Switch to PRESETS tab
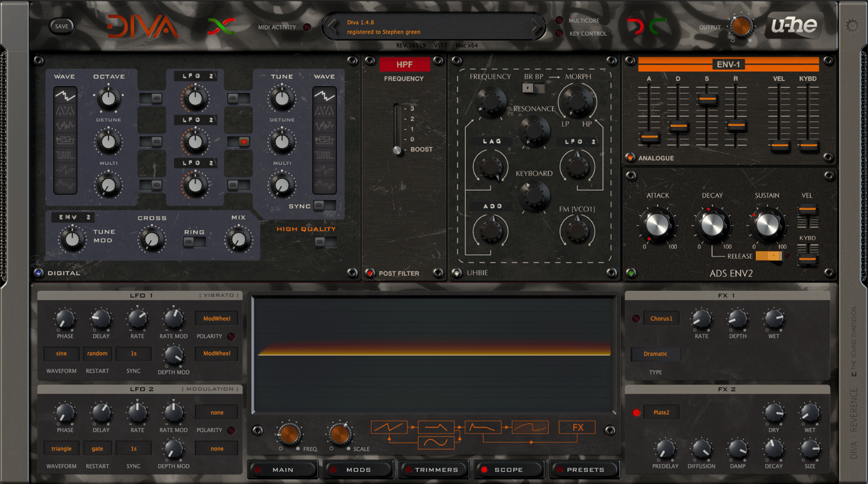Image resolution: width=868 pixels, height=484 pixels. point(584,470)
